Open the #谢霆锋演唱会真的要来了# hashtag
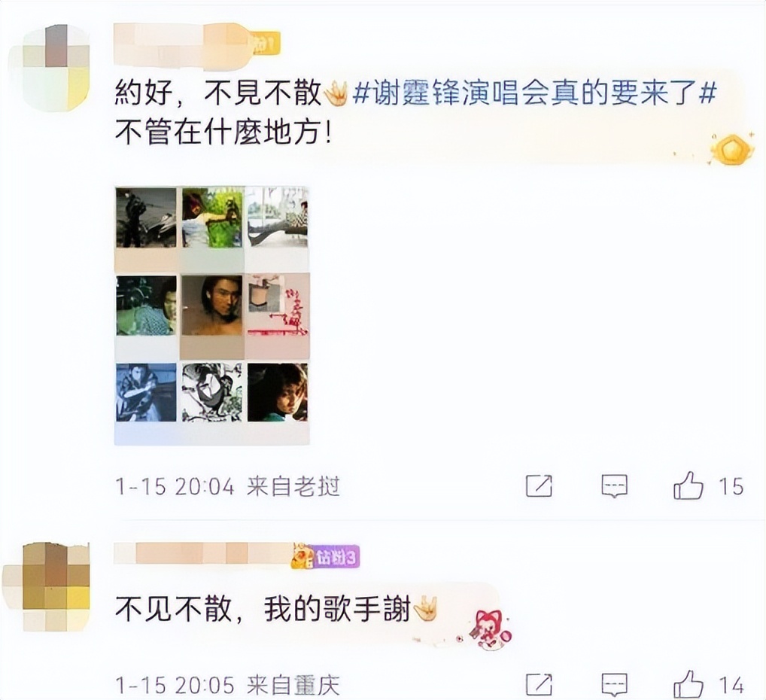This screenshot has width=766, height=700. pyautogui.click(x=534, y=93)
